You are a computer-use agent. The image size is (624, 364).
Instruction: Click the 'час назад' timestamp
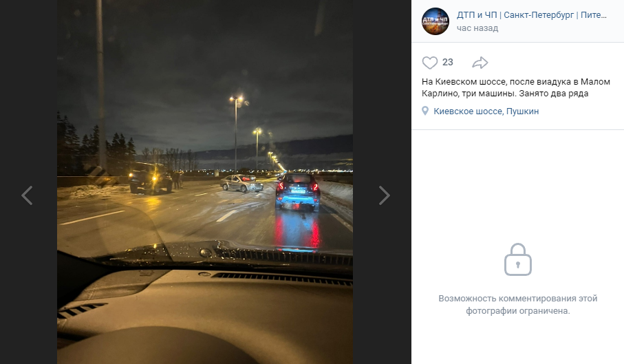click(x=477, y=28)
